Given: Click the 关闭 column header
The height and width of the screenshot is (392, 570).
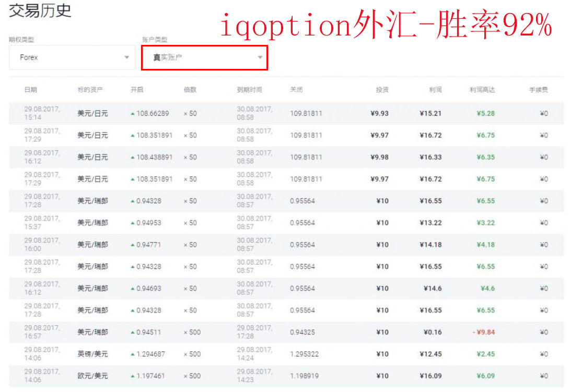Looking at the screenshot, I should click(296, 90).
